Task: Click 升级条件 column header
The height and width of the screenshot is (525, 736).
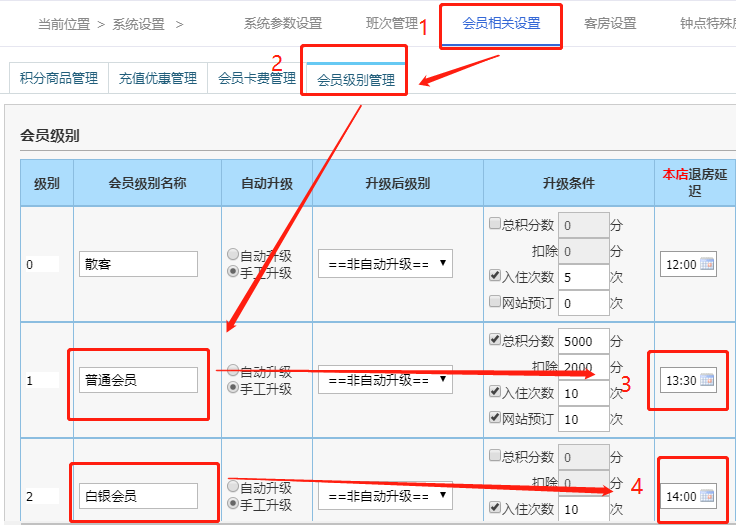Action: (569, 183)
